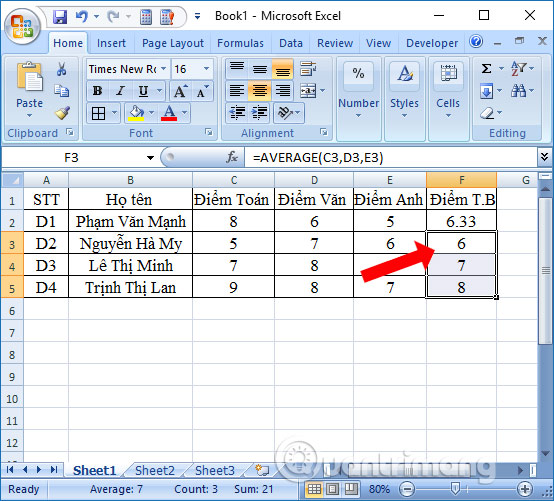Click the Fill down icon
Viewport: 554px width, 501px height.
tap(487, 91)
